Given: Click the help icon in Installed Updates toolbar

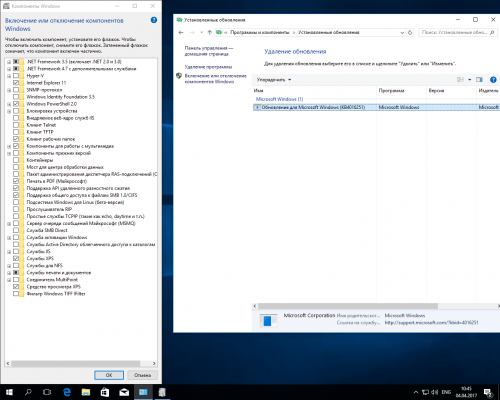Looking at the screenshot, I should (x=493, y=80).
